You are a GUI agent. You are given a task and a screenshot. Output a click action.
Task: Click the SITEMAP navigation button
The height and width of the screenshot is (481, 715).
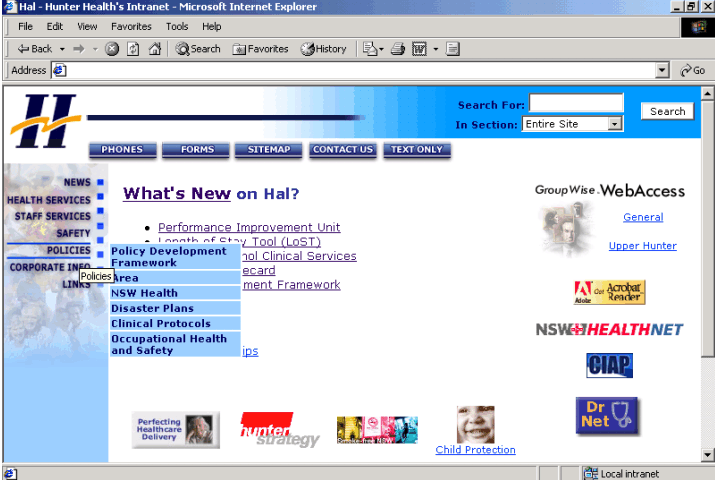269,150
